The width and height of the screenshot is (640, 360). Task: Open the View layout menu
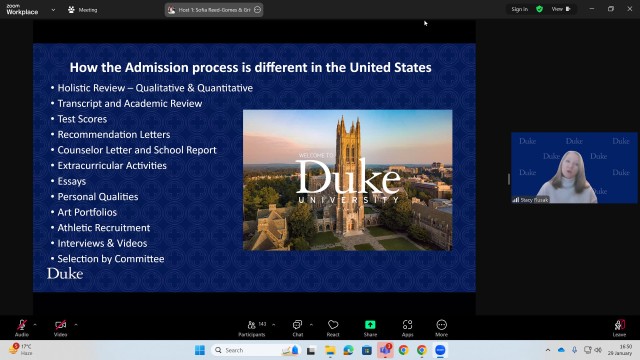coord(561,9)
